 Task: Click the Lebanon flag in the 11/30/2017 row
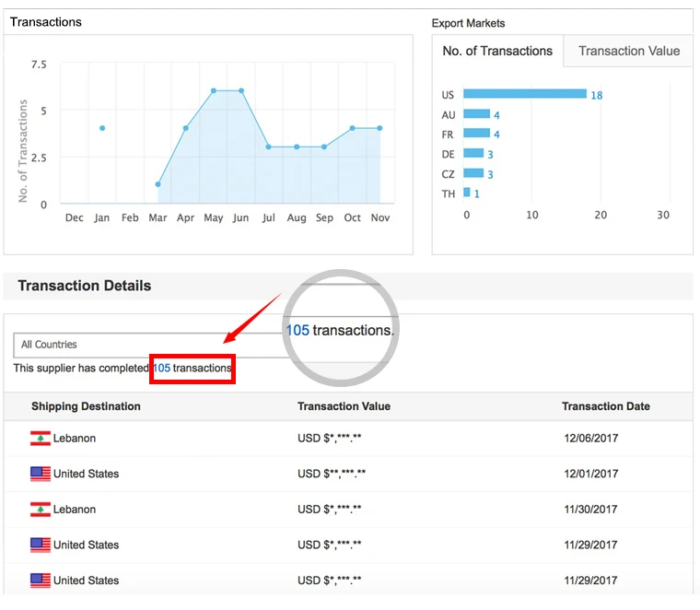(x=40, y=510)
